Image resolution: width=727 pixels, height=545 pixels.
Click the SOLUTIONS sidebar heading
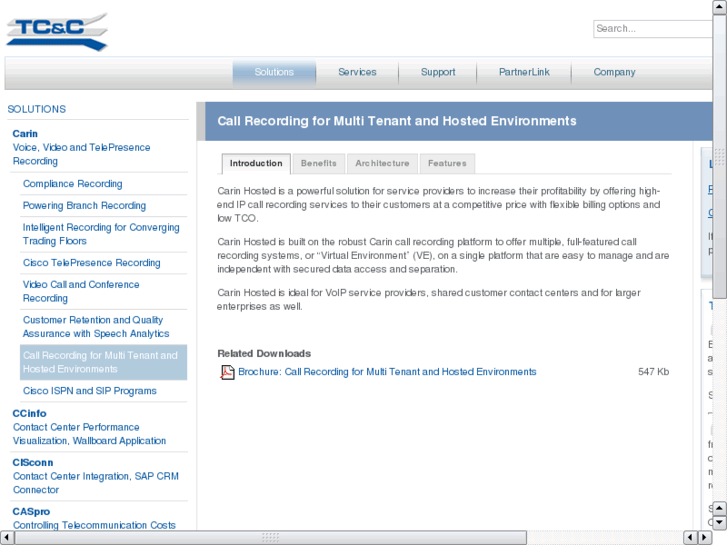pyautogui.click(x=37, y=109)
